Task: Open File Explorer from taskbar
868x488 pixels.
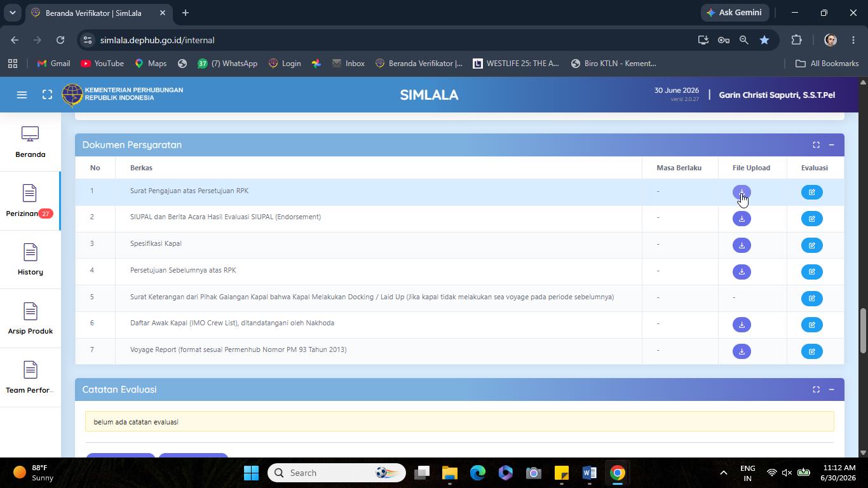Action: 450,473
